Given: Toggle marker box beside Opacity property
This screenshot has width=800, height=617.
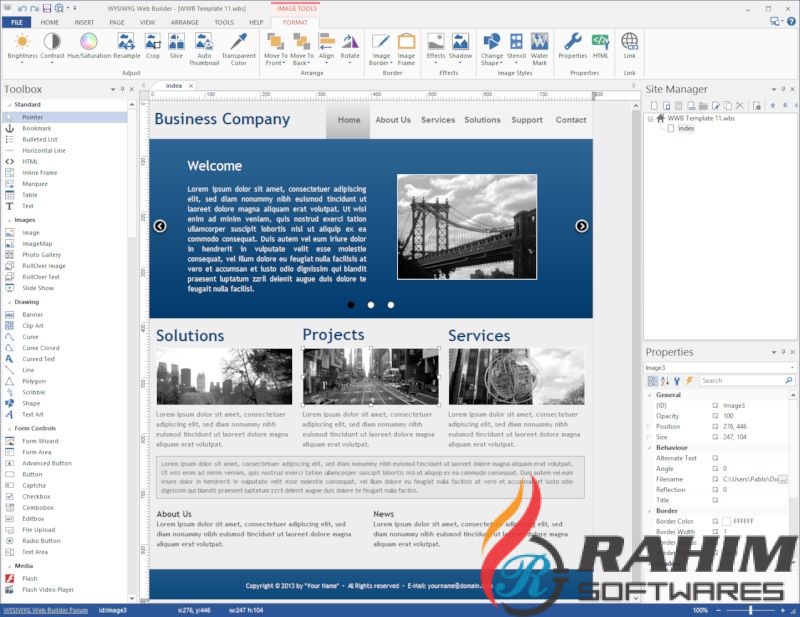Looking at the screenshot, I should click(715, 416).
